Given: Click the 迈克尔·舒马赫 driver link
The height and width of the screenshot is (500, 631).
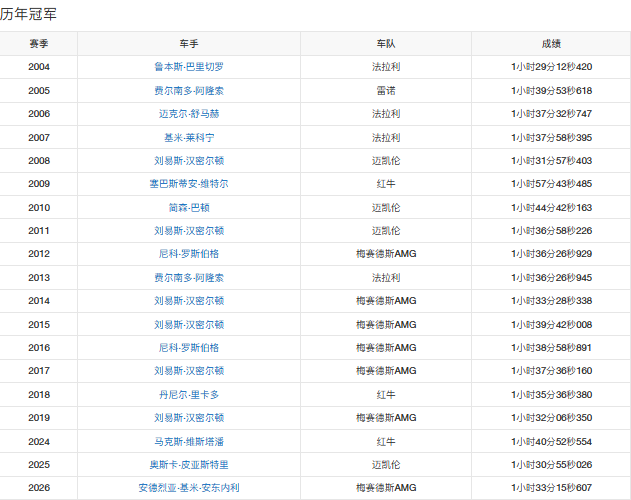Looking at the screenshot, I should (x=189, y=114).
